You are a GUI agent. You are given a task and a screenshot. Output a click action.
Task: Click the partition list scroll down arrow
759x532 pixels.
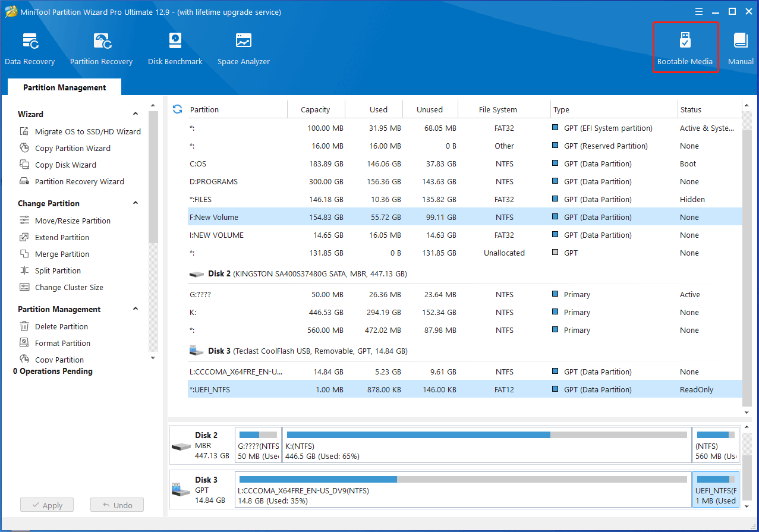coord(747,412)
